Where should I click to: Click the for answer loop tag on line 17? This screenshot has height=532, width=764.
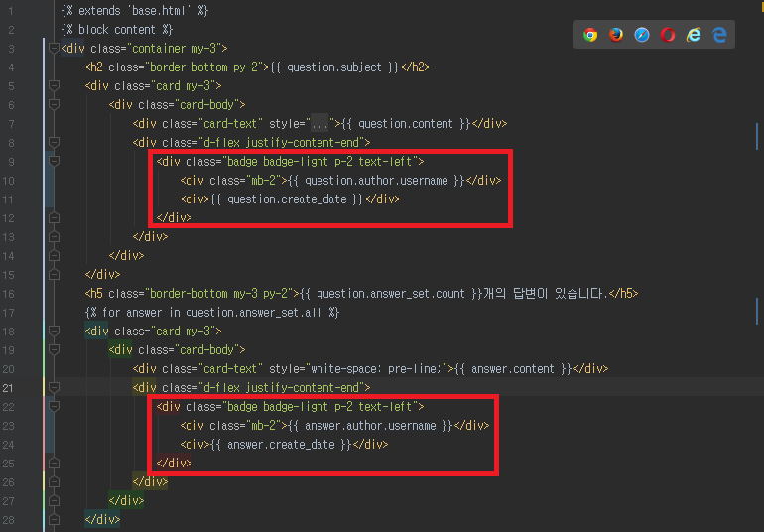[212, 313]
